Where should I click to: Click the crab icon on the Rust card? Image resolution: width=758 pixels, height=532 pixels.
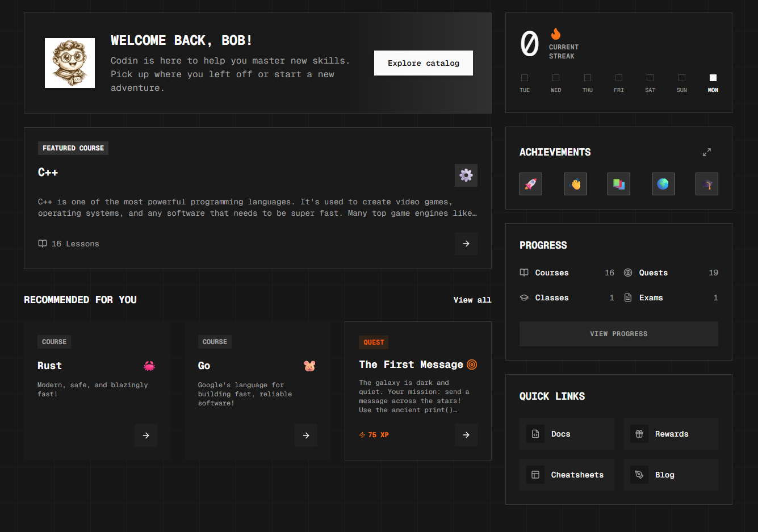(x=149, y=366)
